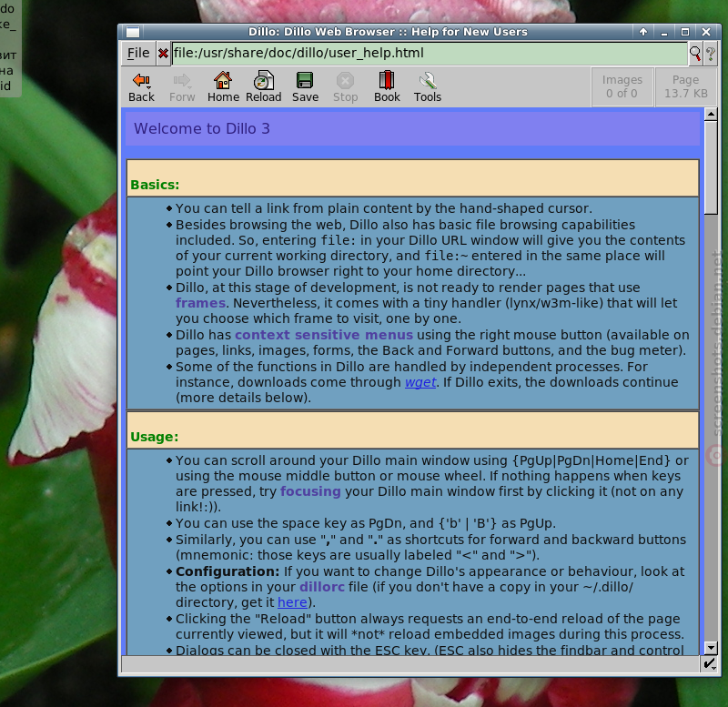728x707 pixels.
Task: Click the bug meter checkmark icon
Action: coord(710,664)
